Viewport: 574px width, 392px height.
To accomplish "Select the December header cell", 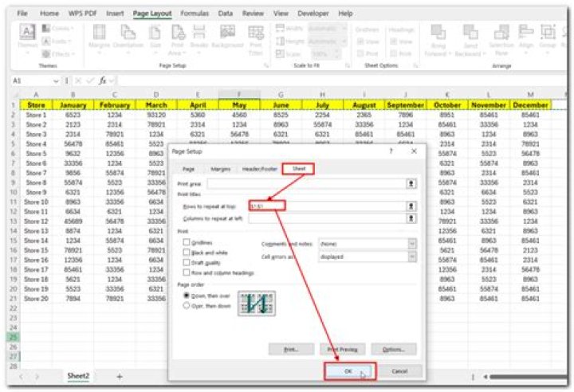I will (x=530, y=105).
